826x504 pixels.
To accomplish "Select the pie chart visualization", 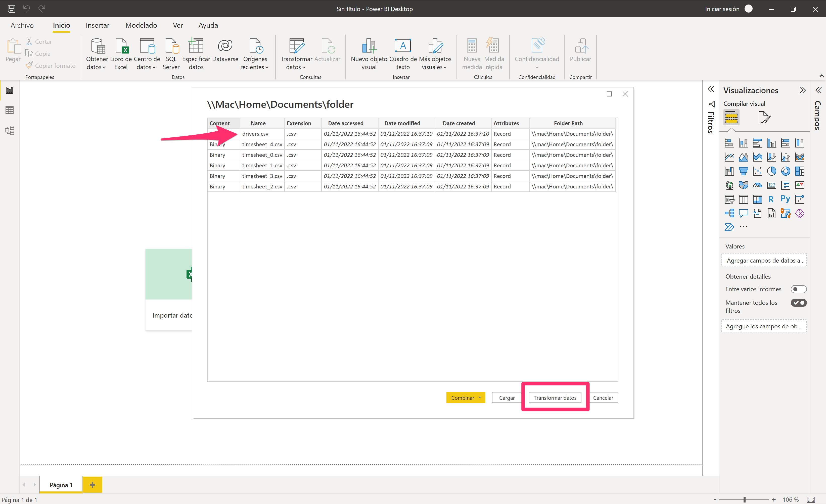I will [x=771, y=171].
